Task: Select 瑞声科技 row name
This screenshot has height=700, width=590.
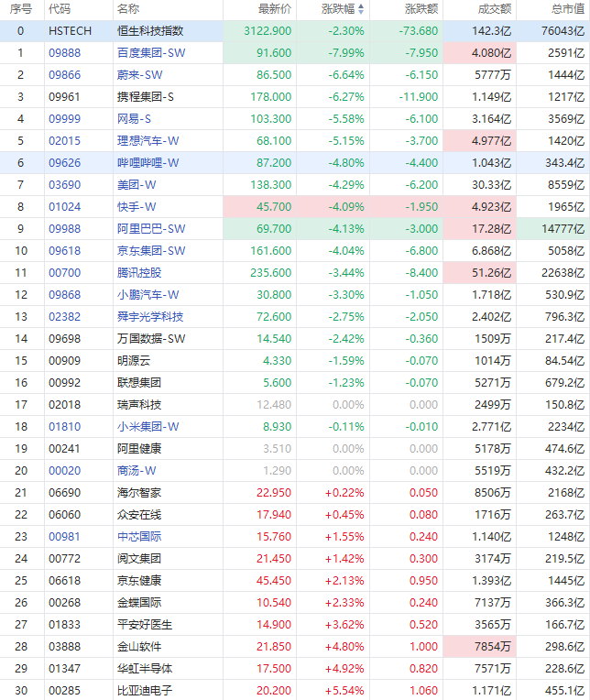Action: pos(139,404)
